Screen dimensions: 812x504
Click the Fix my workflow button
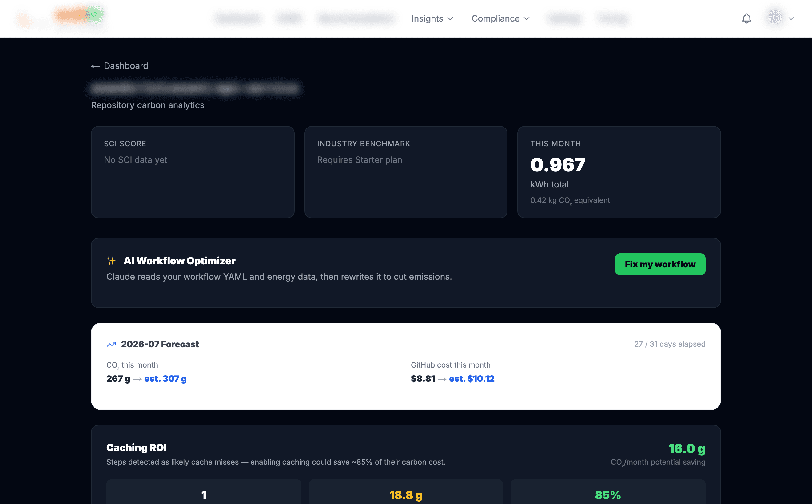tap(660, 264)
